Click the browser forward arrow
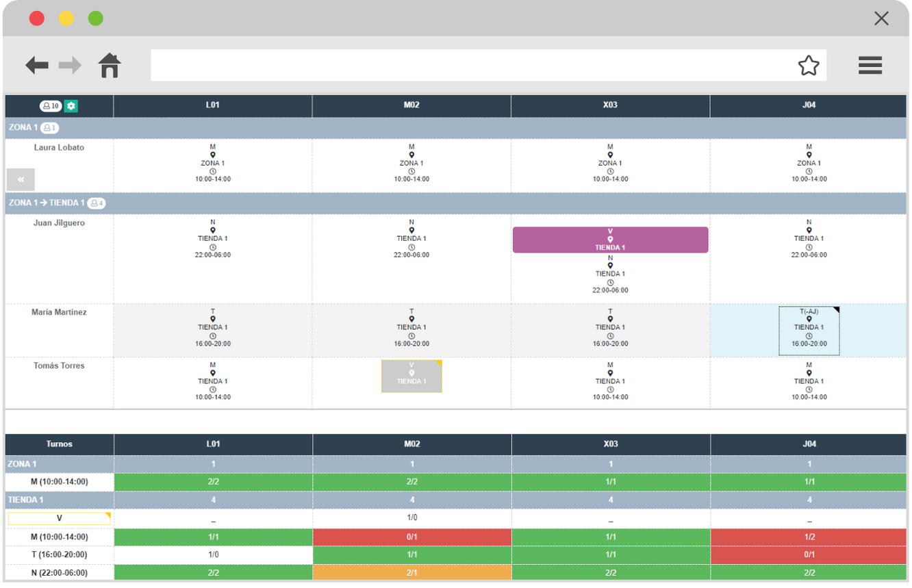The image size is (912, 588). tap(70, 66)
